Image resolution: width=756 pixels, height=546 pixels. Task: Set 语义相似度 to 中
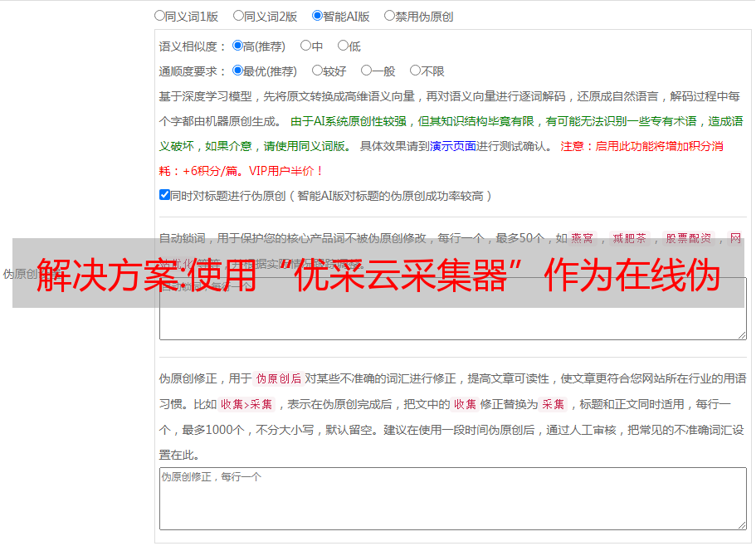pos(305,46)
